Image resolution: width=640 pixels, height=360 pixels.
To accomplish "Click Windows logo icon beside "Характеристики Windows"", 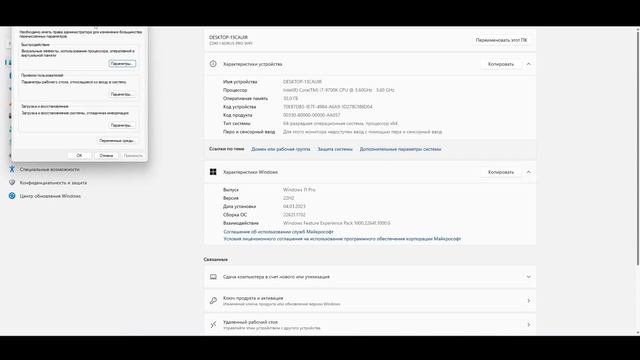I will coord(213,172).
